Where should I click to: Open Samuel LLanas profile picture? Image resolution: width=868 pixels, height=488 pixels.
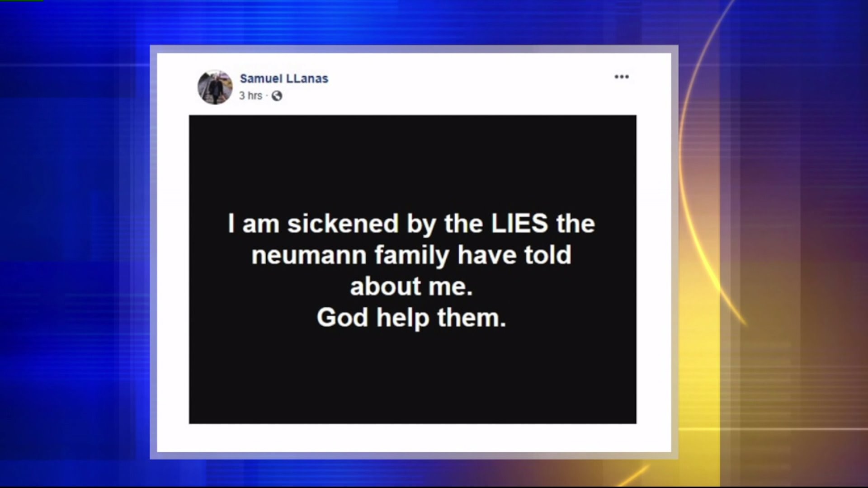click(215, 87)
